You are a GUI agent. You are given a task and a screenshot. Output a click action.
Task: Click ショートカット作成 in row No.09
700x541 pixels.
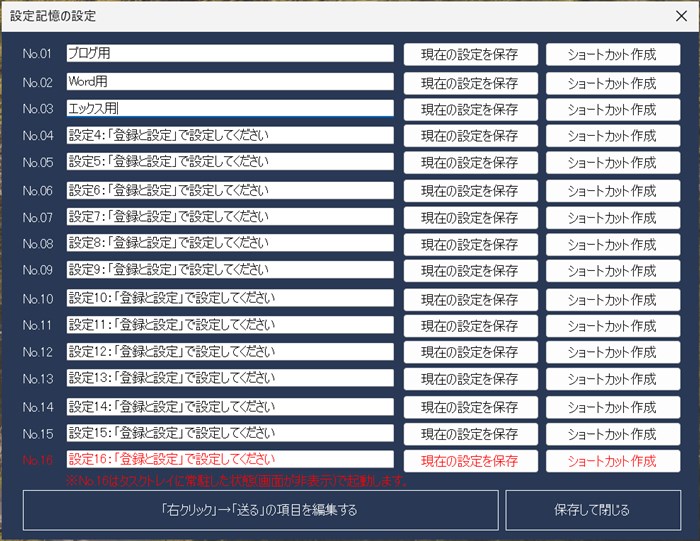pos(613,271)
